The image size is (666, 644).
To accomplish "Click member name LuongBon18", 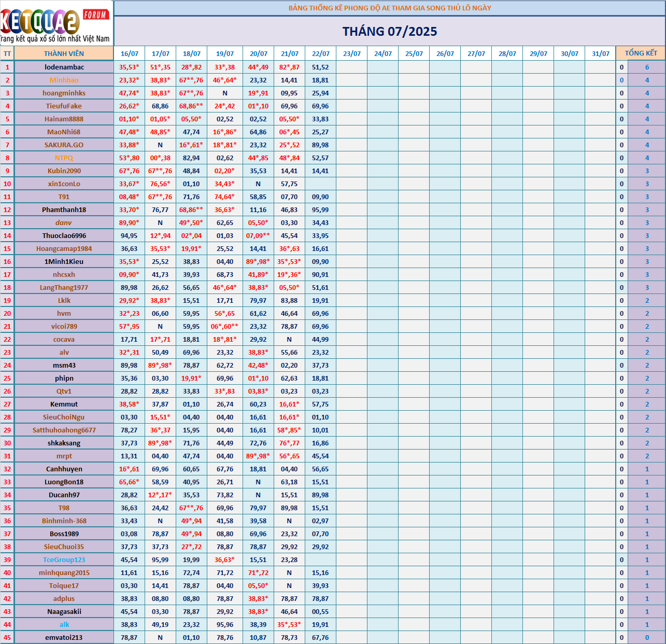I will (64, 482).
